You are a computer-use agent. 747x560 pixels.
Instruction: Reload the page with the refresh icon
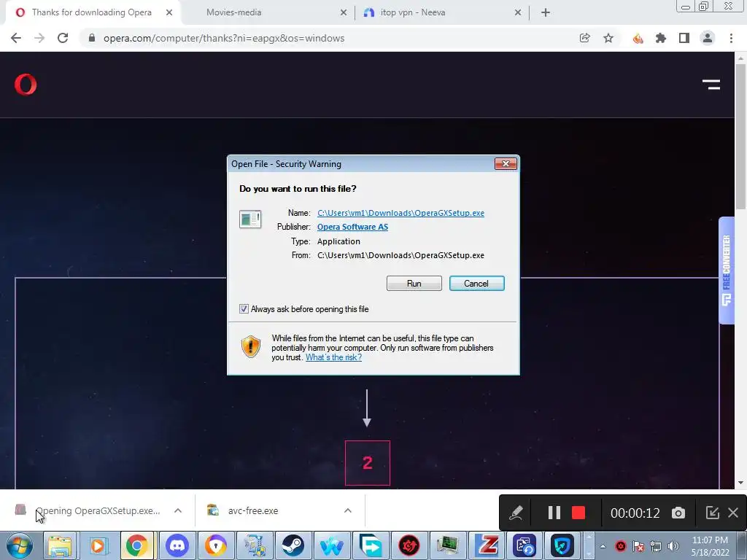[x=63, y=38]
